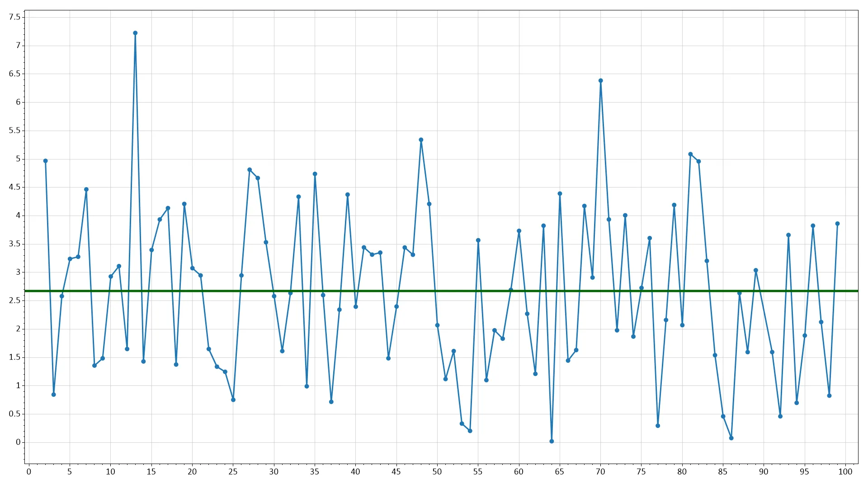The height and width of the screenshot is (488, 868).
Task: Click the 7.5 label on y-axis
Action: coord(14,17)
